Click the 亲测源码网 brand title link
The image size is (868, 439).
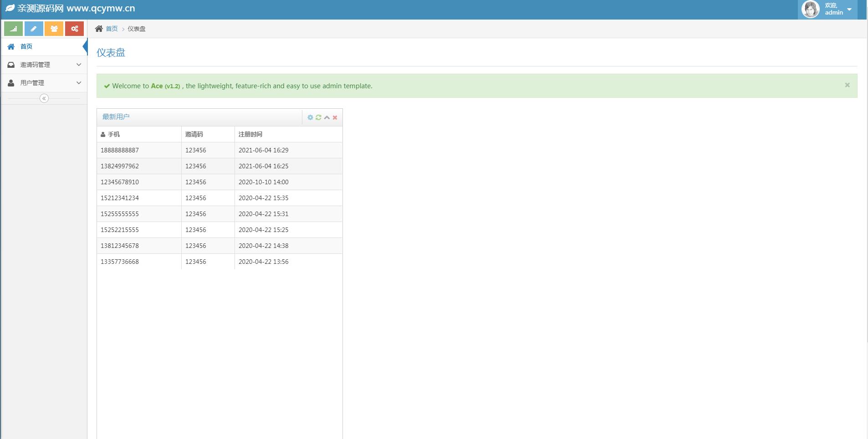click(76, 9)
